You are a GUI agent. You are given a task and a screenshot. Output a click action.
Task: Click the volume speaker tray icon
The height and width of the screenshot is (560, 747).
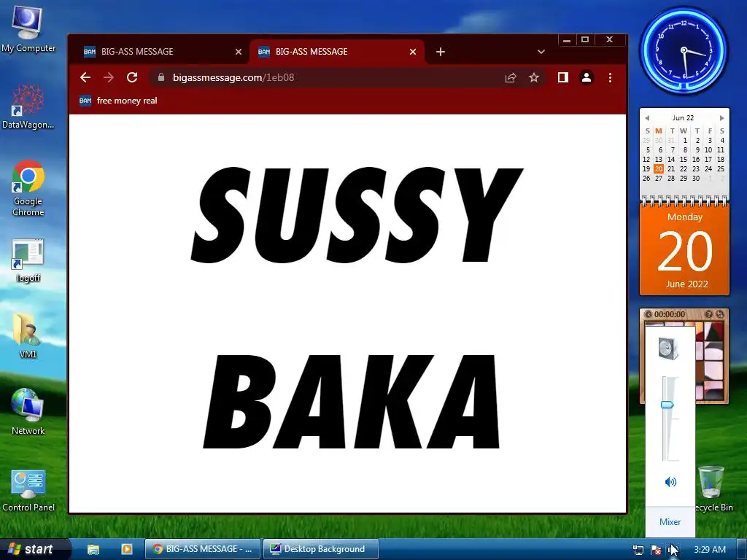672,550
